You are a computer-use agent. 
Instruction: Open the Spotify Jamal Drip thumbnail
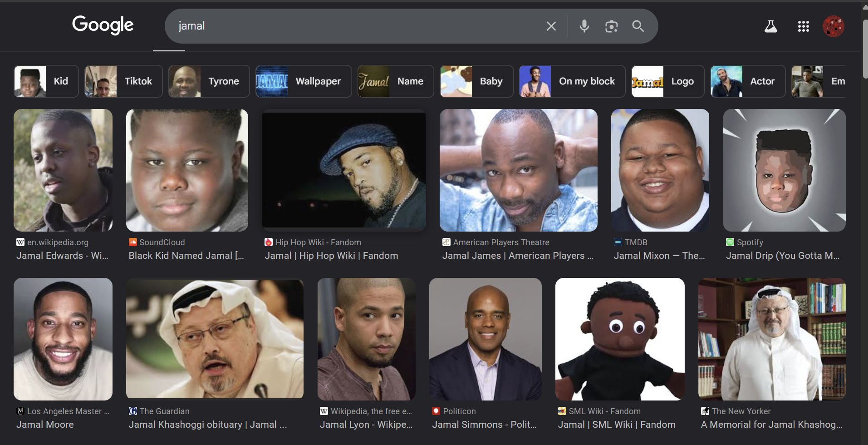(x=784, y=170)
